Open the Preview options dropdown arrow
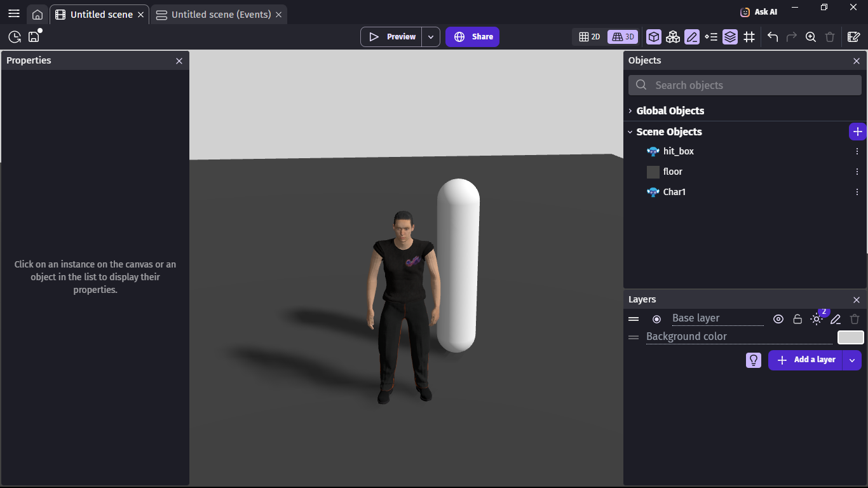Image resolution: width=868 pixels, height=488 pixels. 431,37
